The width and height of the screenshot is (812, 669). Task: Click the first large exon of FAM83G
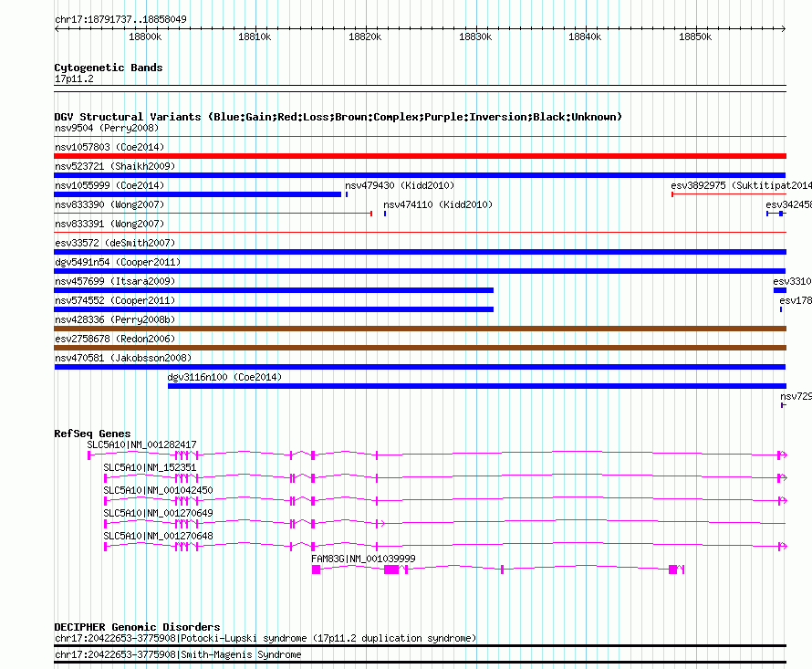pyautogui.click(x=316, y=570)
